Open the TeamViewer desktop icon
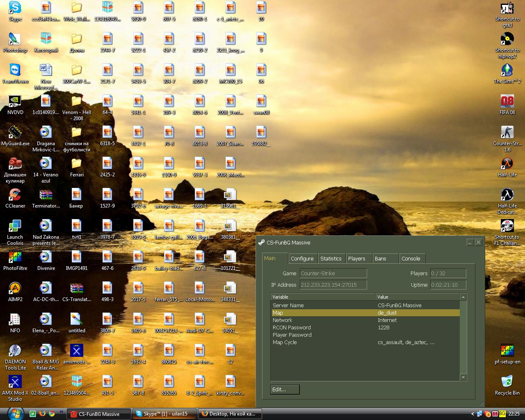Screen dimensions: 525x420 click(15, 73)
